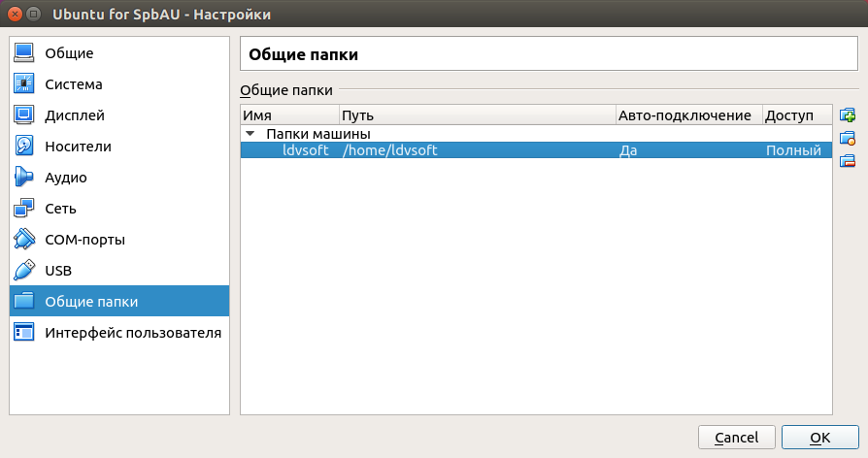868x458 pixels.
Task: Click the remove shared folder icon
Action: pos(847,160)
